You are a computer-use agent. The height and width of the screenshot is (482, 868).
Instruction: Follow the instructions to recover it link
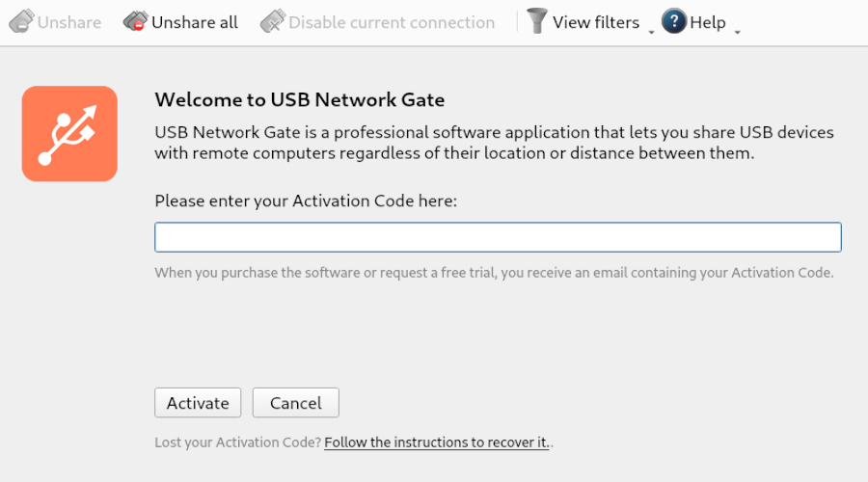click(436, 442)
